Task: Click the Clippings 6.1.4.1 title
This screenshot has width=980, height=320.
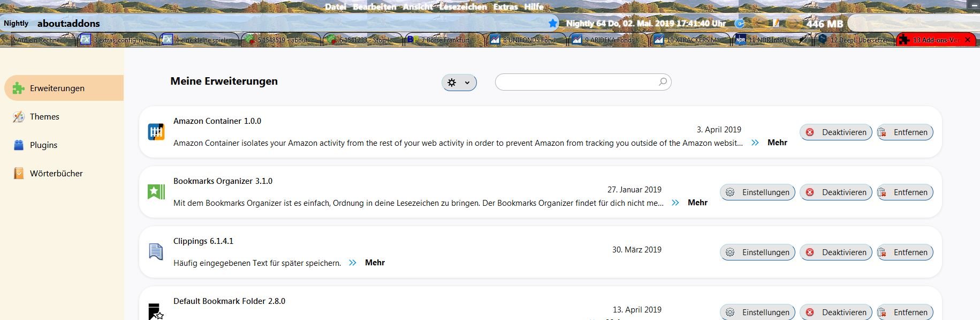Action: tap(203, 241)
